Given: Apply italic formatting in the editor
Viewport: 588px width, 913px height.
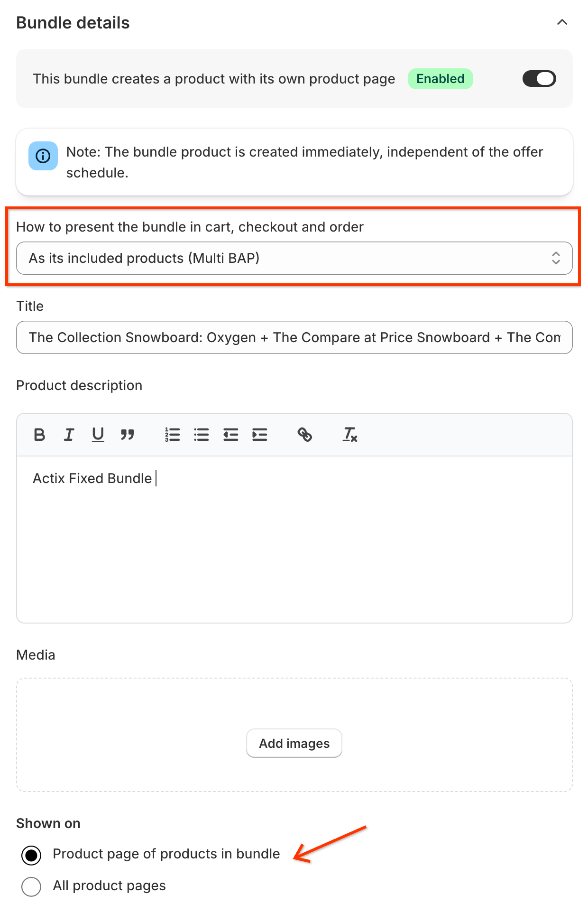Looking at the screenshot, I should [x=69, y=435].
